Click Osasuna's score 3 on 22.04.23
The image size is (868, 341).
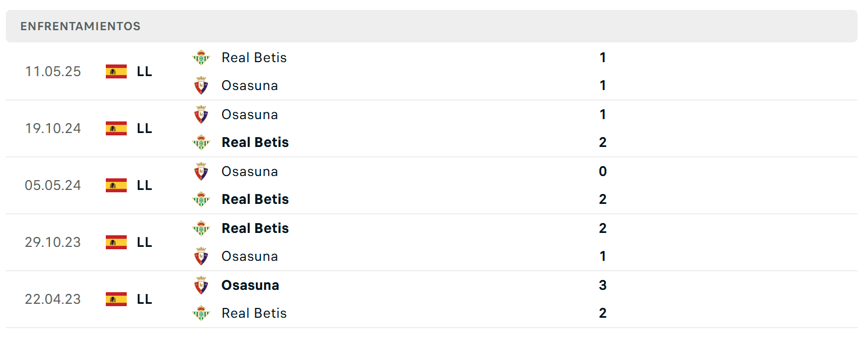(x=603, y=285)
